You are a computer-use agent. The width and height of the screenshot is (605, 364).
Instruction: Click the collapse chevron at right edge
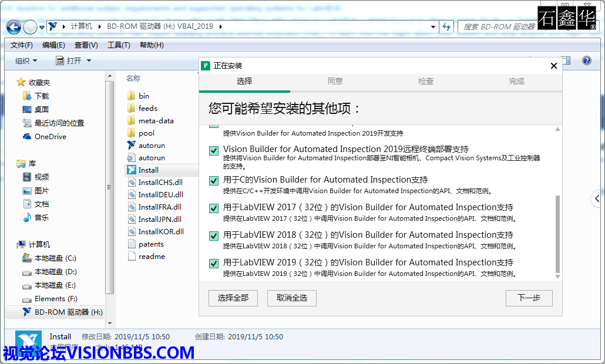coord(597,199)
